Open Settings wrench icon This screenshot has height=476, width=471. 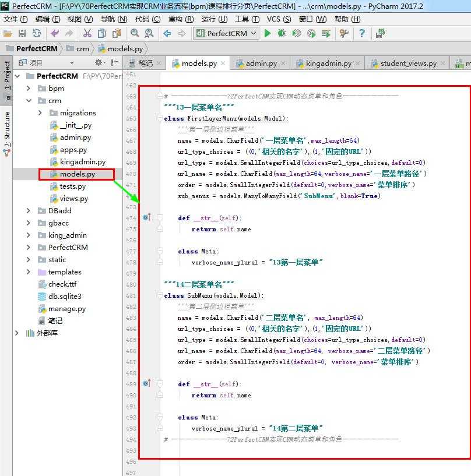(344, 33)
